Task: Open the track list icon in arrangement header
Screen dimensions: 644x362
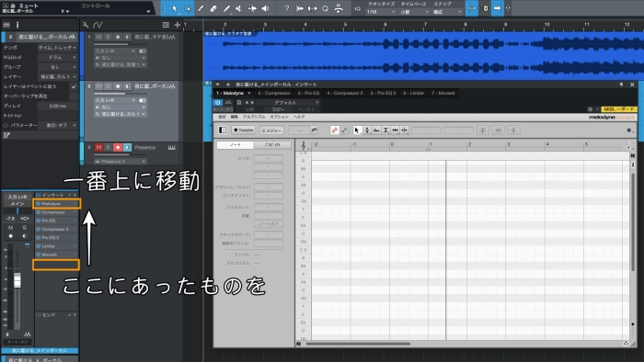Action: pyautogui.click(x=166, y=25)
